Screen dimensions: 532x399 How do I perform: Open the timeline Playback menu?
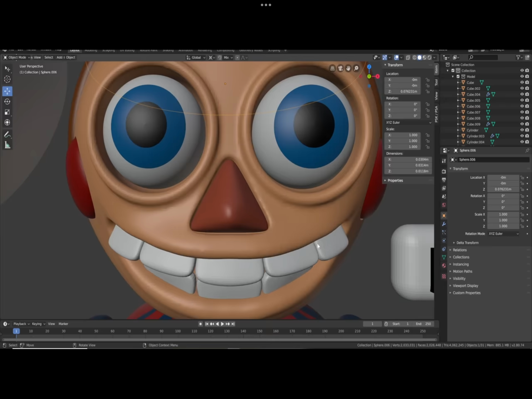pyautogui.click(x=21, y=324)
